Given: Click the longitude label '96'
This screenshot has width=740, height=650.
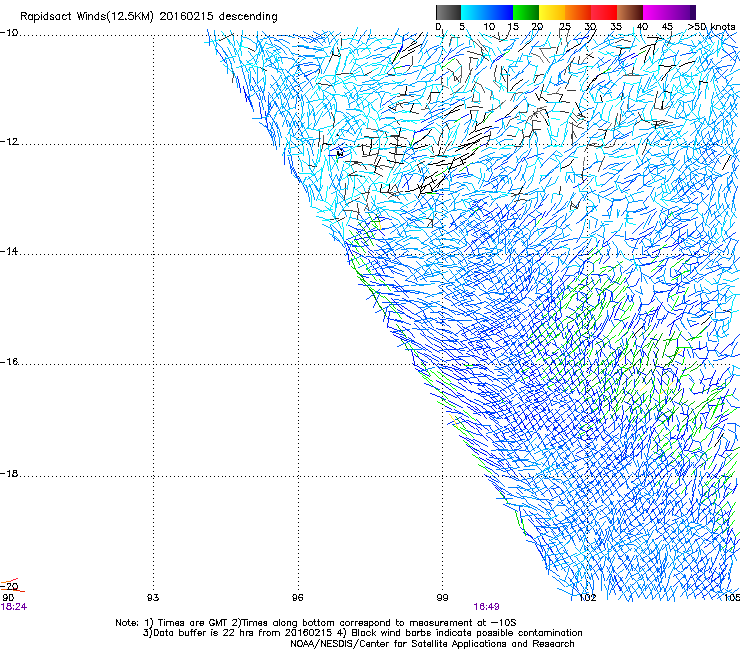Looking at the screenshot, I should coord(297,598).
